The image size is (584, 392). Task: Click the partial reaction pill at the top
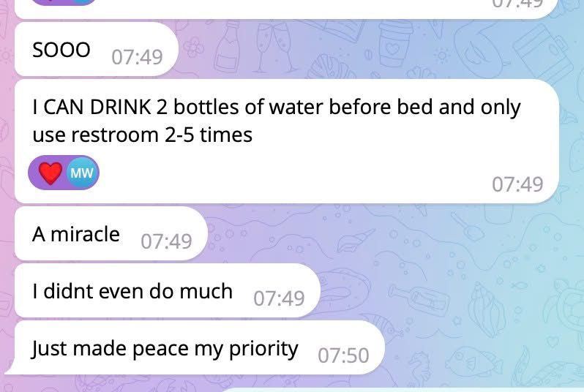click(64, 2)
